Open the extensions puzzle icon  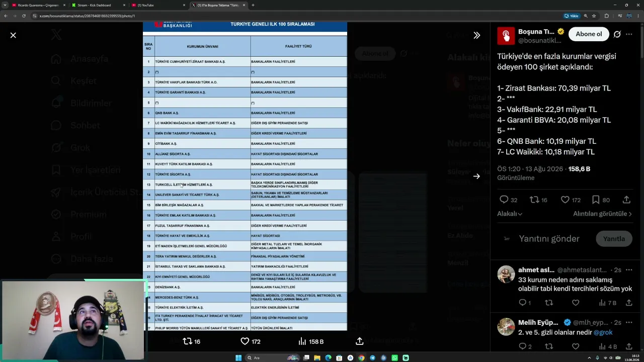[606, 16]
